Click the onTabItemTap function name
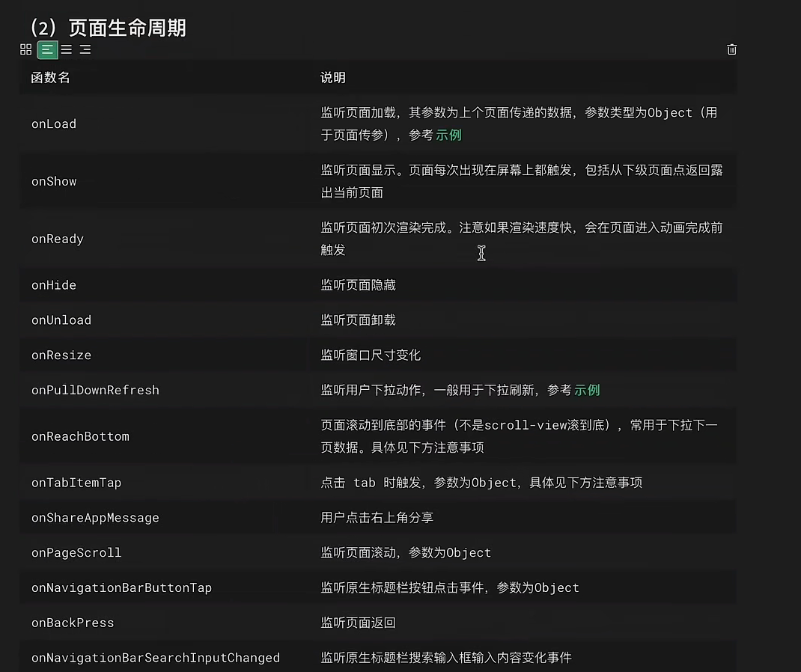This screenshot has width=801, height=672. (76, 483)
